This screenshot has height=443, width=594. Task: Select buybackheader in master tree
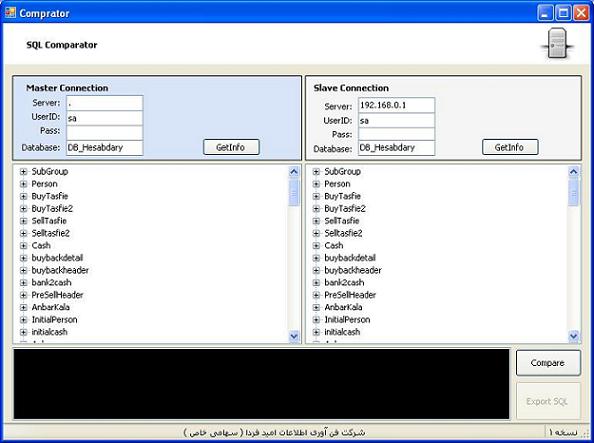pos(60,270)
